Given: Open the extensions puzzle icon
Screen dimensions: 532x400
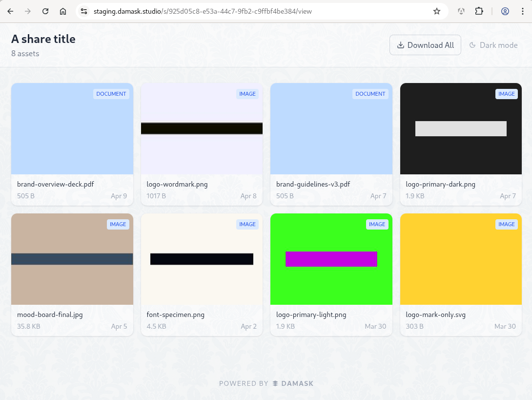Looking at the screenshot, I should click(479, 11).
